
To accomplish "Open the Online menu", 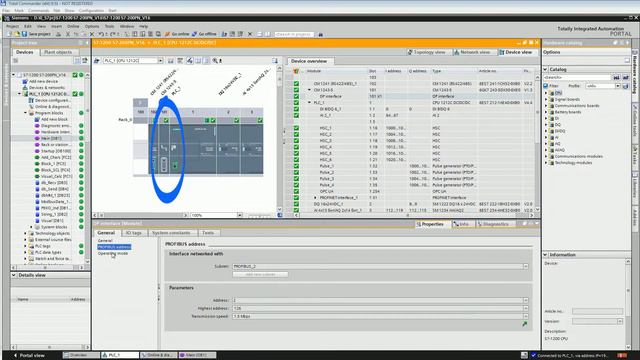I will 73,26.
